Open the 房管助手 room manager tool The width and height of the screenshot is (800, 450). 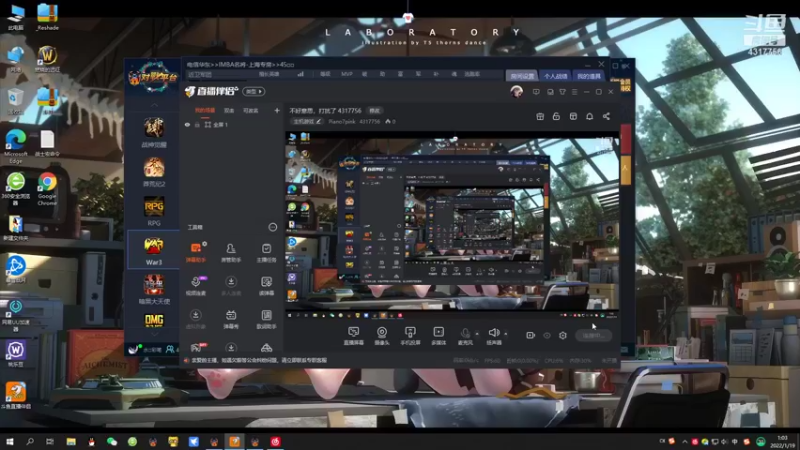click(x=231, y=253)
